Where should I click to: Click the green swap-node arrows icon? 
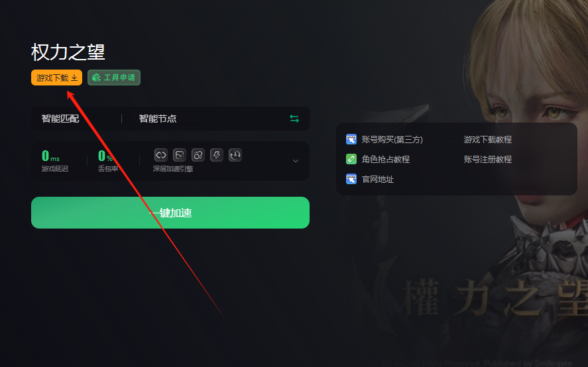click(294, 119)
